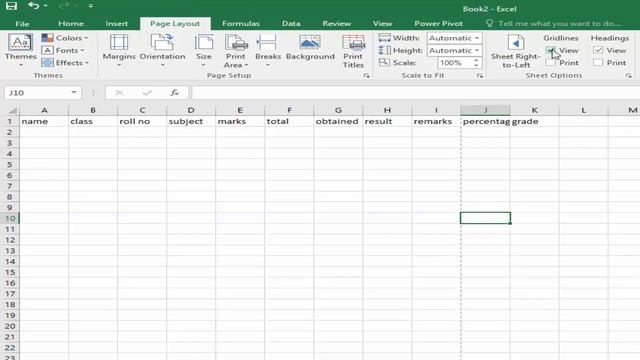Click the Select All corner triangle
Image resolution: width=640 pixels, height=360 pixels.
coord(12,111)
